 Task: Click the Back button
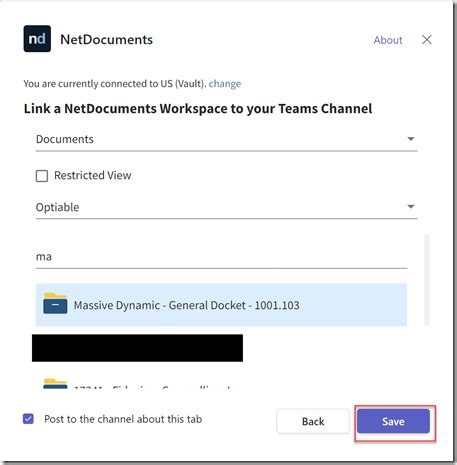[313, 421]
